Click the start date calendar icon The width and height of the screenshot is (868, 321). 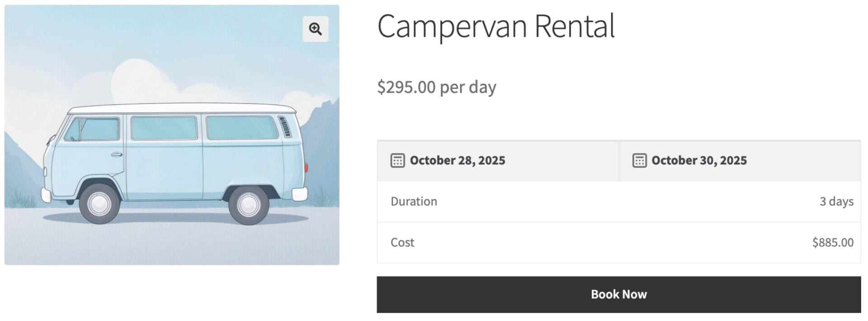tap(397, 160)
